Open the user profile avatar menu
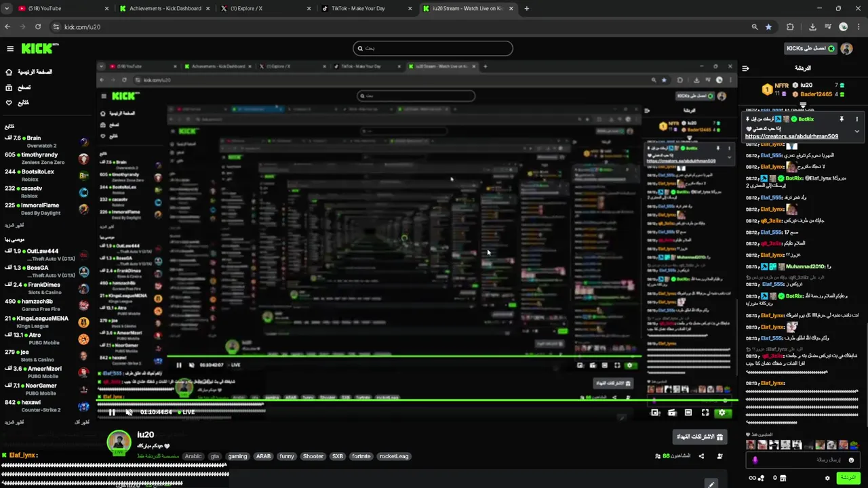868x488 pixels. 846,48
